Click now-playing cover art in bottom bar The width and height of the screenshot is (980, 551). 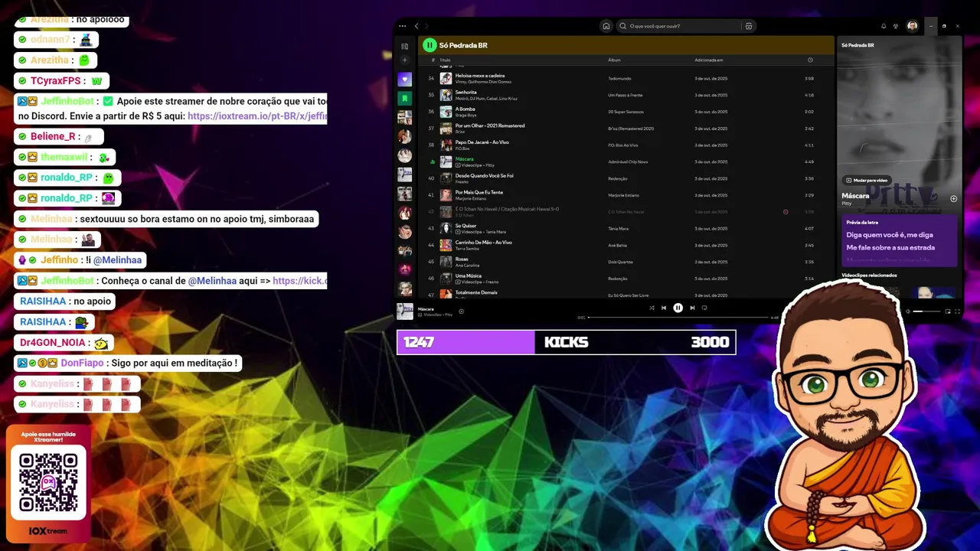pyautogui.click(x=405, y=311)
